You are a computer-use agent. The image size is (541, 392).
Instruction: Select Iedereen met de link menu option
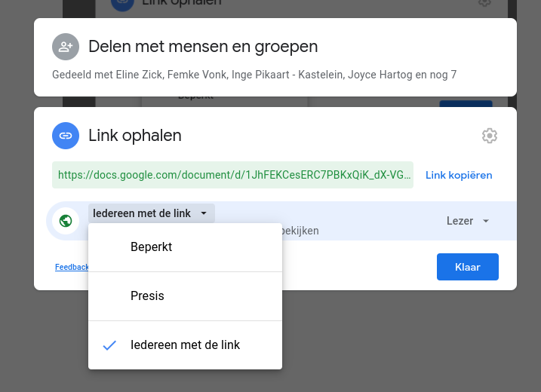tap(185, 345)
